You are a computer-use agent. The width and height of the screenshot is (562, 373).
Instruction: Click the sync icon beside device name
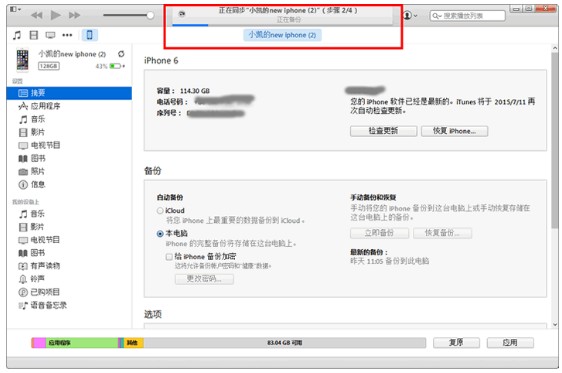point(121,54)
